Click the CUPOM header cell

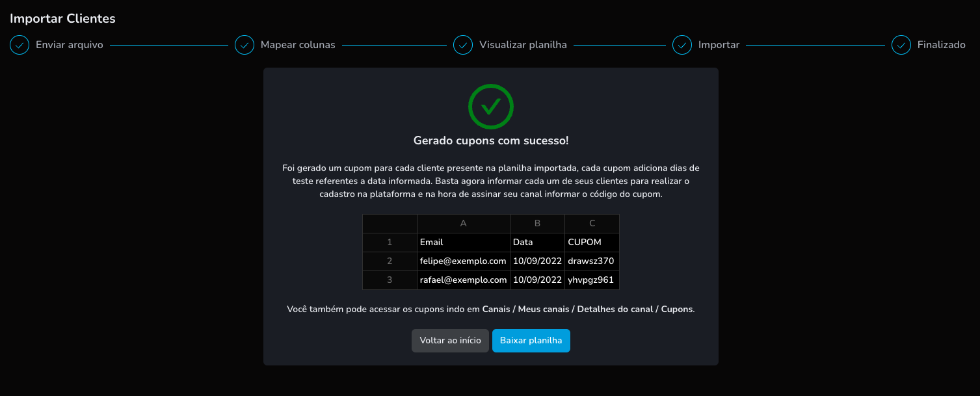[x=592, y=243]
